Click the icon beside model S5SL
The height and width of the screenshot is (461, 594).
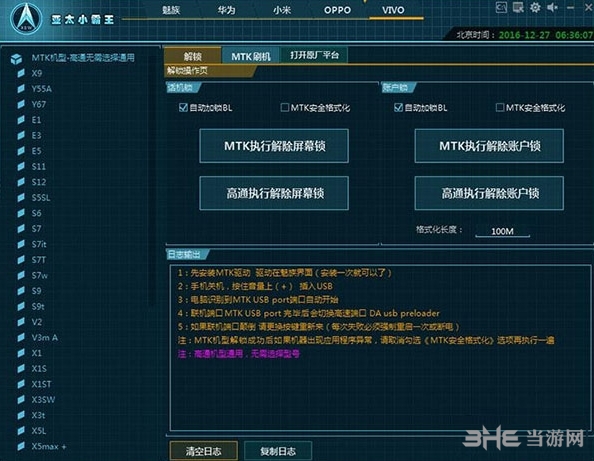21,197
